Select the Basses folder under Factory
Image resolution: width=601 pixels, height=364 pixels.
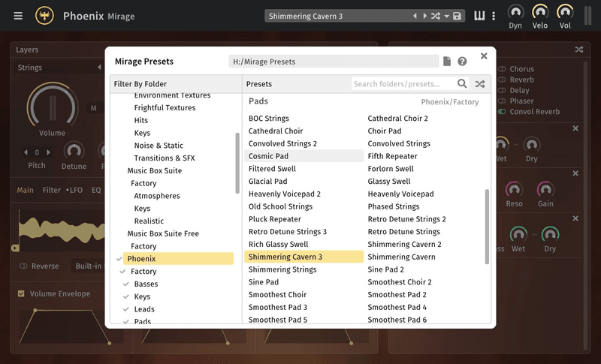coord(146,284)
